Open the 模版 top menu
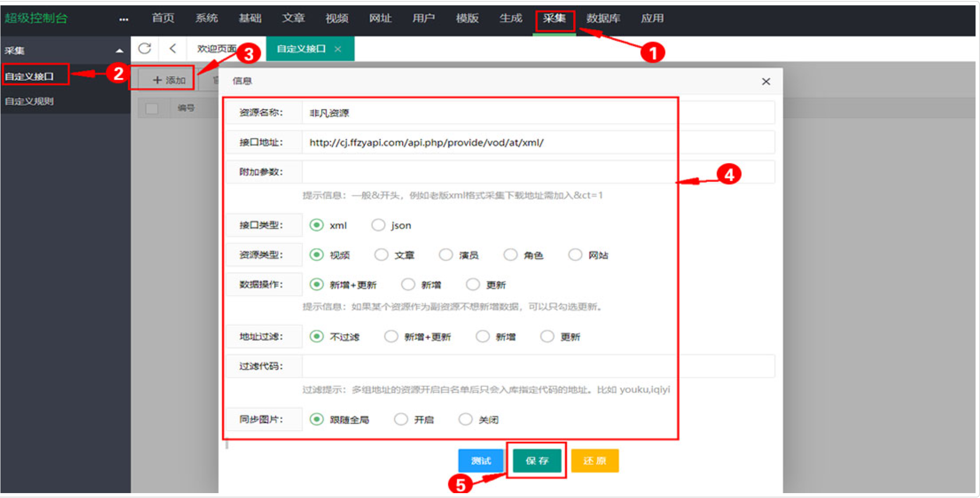This screenshot has width=980, height=498. 467,18
